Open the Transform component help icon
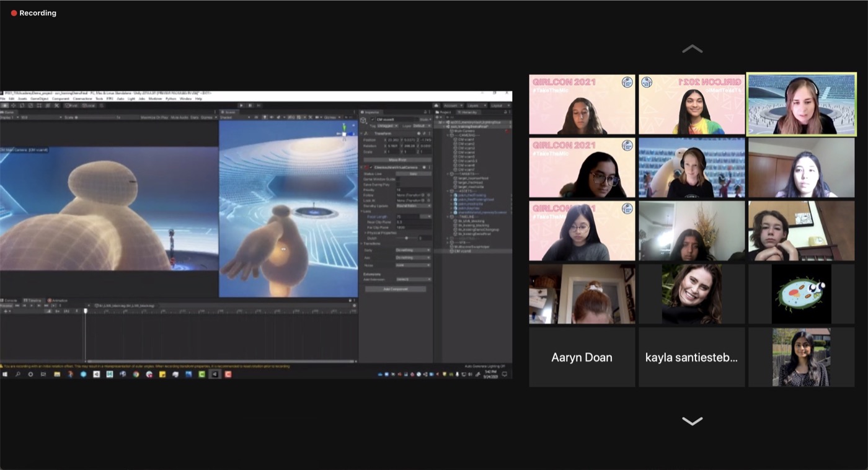The image size is (868, 470). 418,133
